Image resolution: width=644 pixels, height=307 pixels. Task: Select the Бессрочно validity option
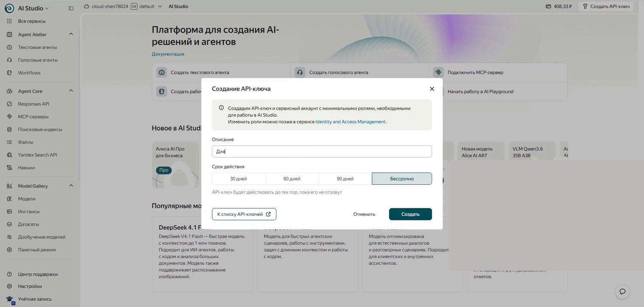click(x=402, y=179)
